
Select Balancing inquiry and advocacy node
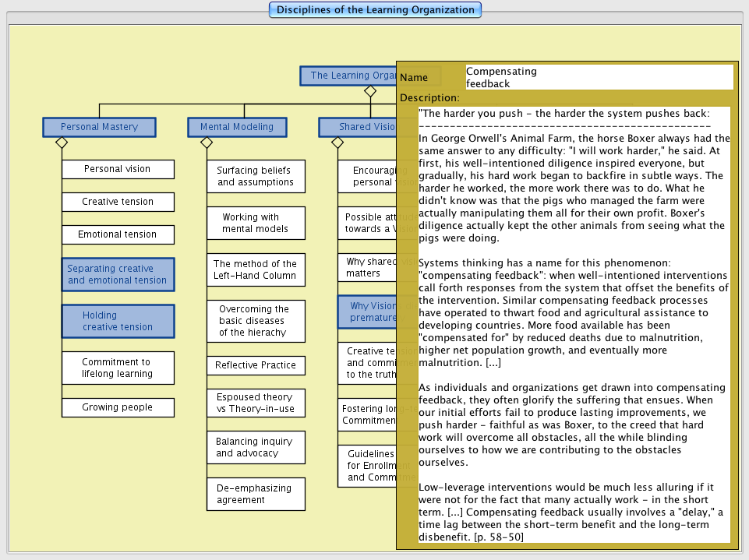[x=256, y=447]
